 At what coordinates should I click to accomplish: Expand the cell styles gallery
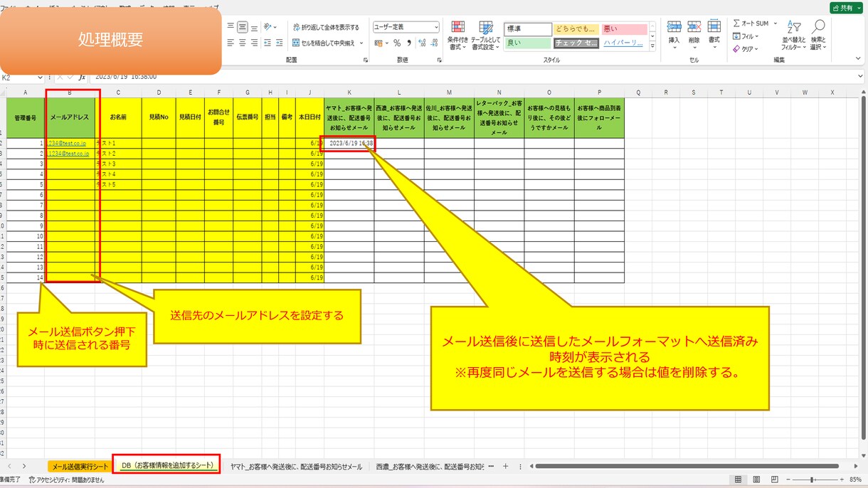(652, 46)
